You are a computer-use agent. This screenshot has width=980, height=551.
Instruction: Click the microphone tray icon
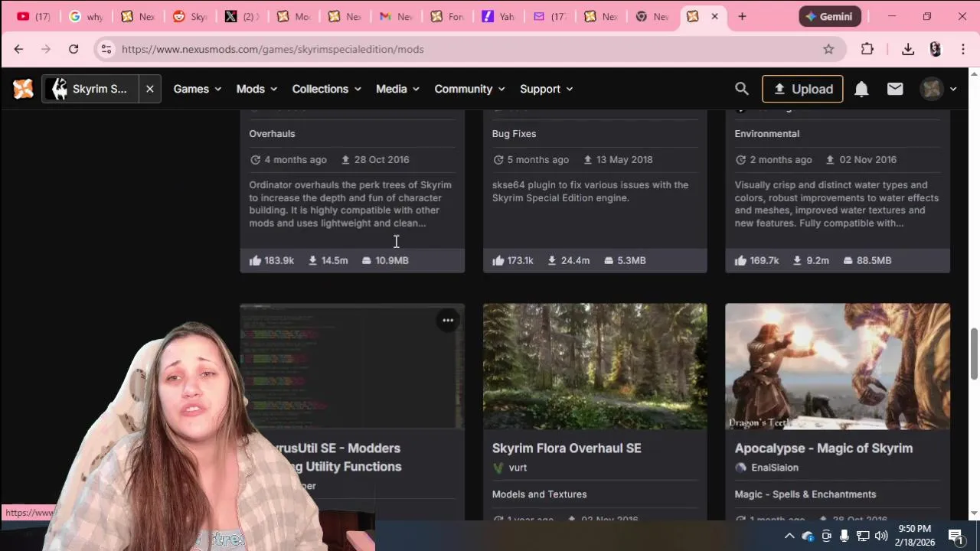844,536
